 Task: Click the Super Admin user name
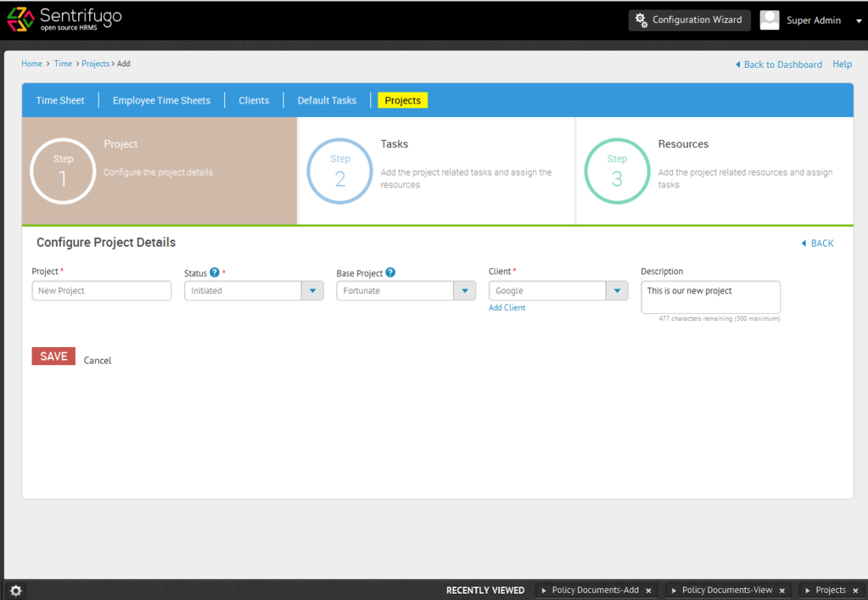[x=814, y=20]
